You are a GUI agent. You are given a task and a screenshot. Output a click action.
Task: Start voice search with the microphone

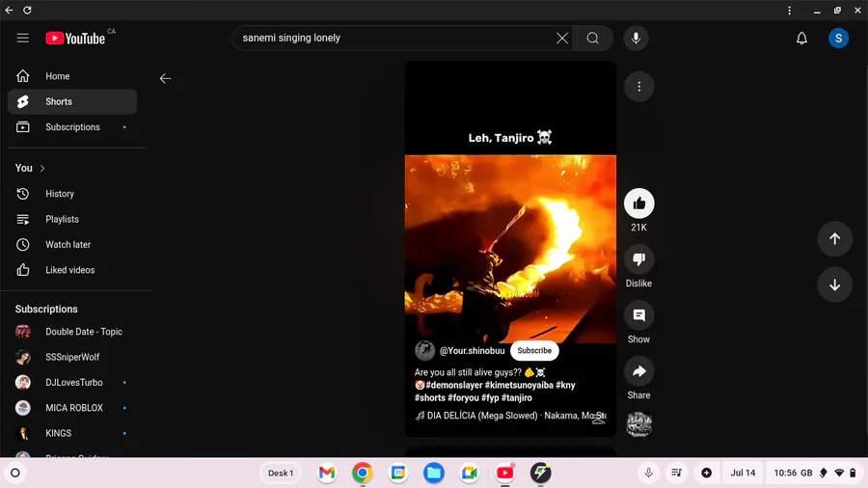tap(637, 39)
